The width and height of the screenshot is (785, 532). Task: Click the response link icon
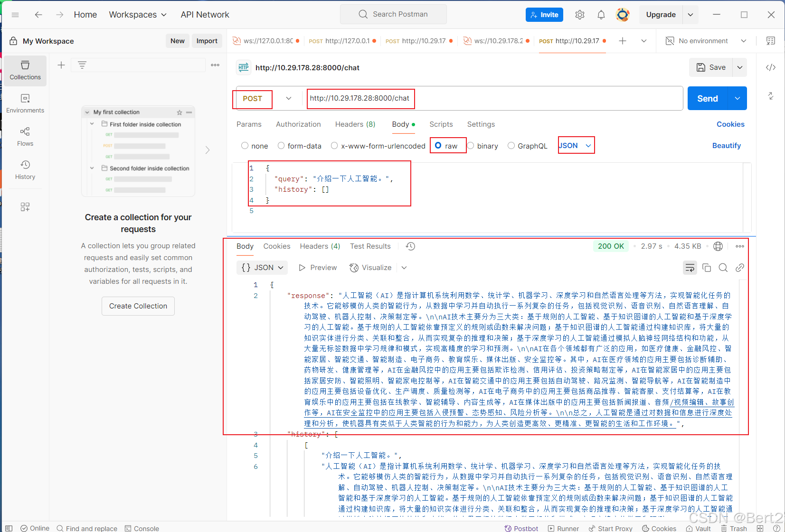pyautogui.click(x=740, y=268)
